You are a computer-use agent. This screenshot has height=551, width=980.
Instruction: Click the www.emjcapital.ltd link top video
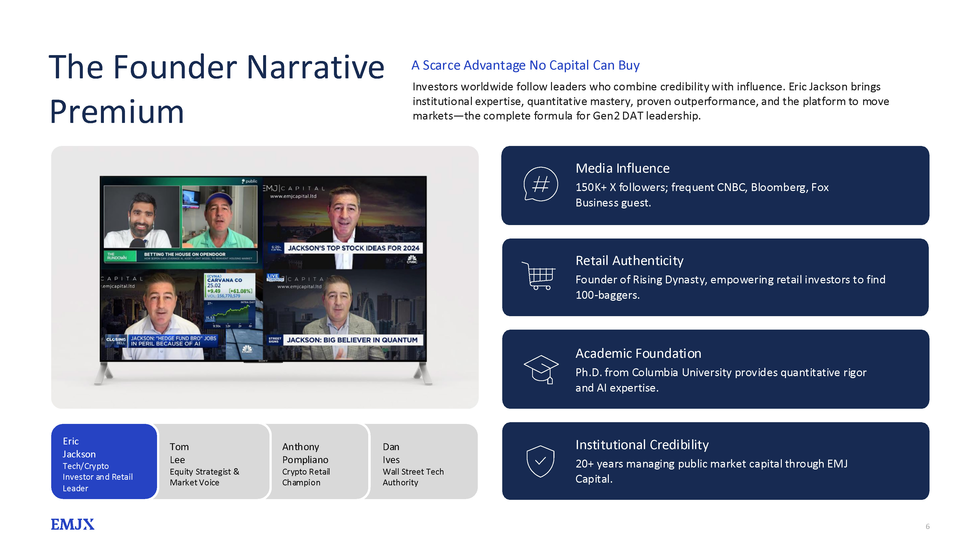tap(293, 196)
